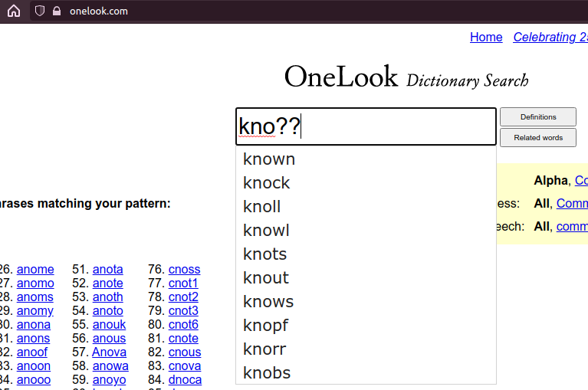The image size is (588, 390).
Task: Select the 'knows' suggestion
Action: tap(366, 302)
